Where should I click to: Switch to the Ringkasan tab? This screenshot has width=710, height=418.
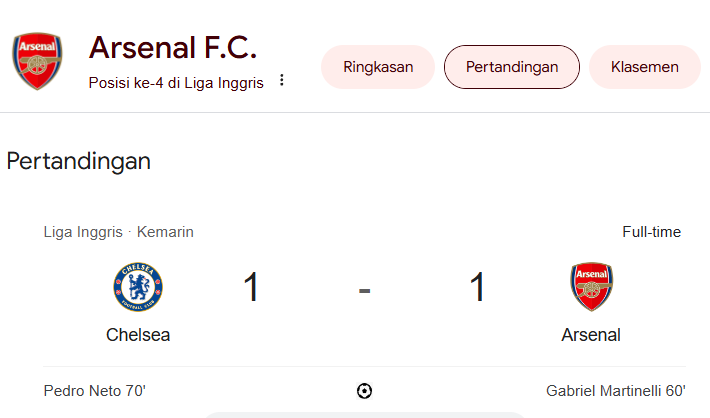(x=378, y=67)
